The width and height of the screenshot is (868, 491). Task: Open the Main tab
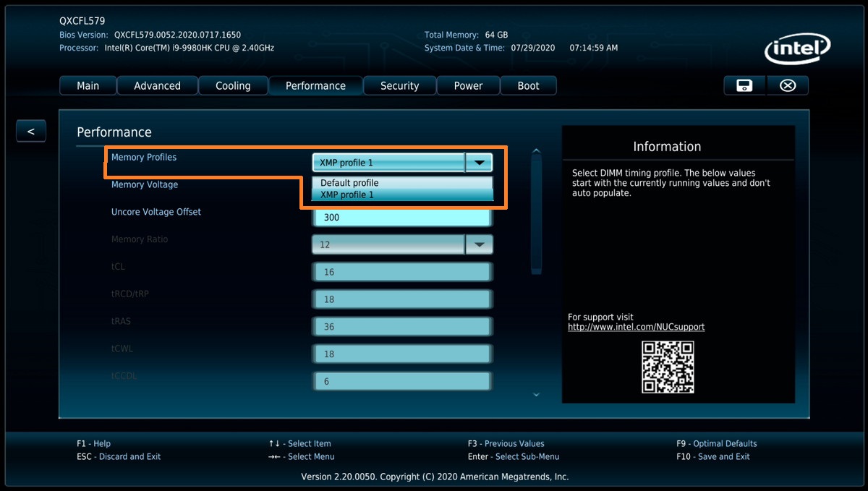pos(88,85)
